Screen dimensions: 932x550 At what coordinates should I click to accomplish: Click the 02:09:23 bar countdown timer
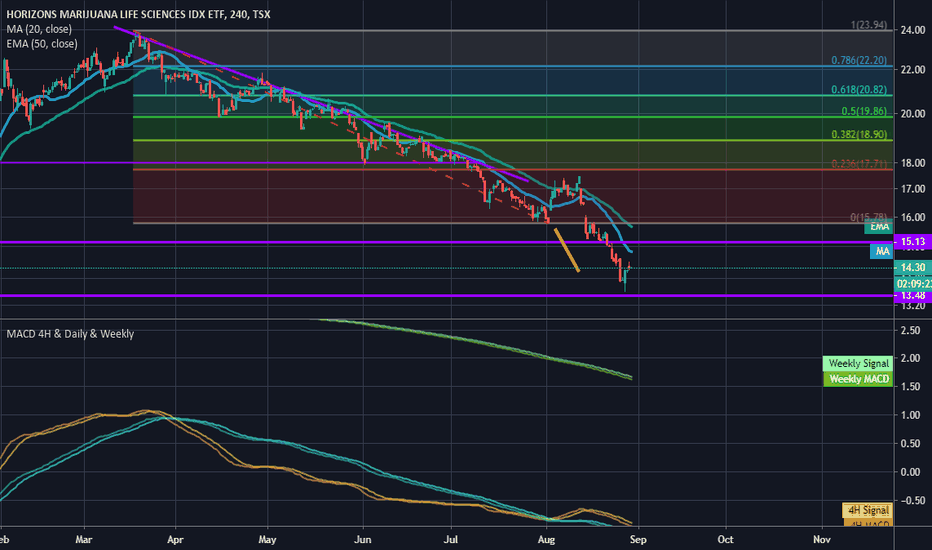pyautogui.click(x=914, y=284)
